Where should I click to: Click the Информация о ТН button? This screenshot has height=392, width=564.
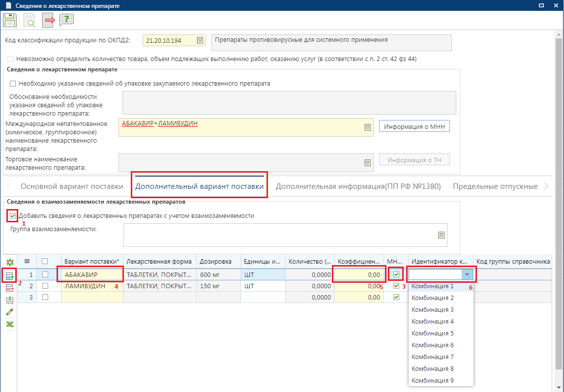point(415,160)
